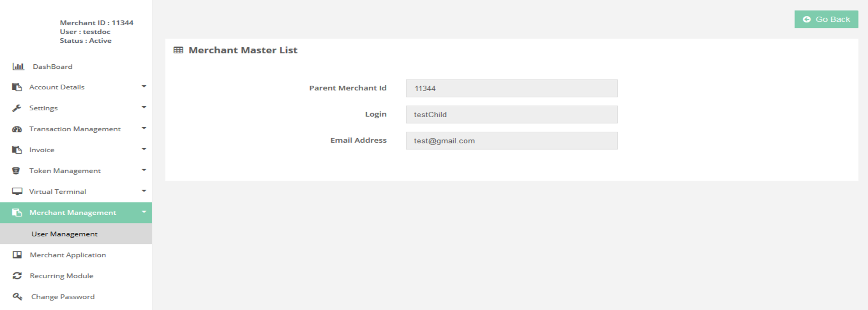Click the Parent Merchant Id field
The height and width of the screenshot is (310, 868).
pos(511,88)
